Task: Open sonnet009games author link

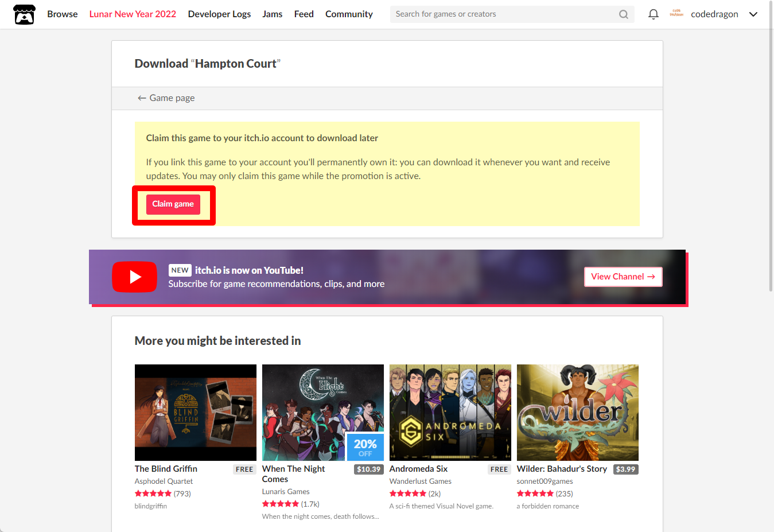Action: point(545,481)
